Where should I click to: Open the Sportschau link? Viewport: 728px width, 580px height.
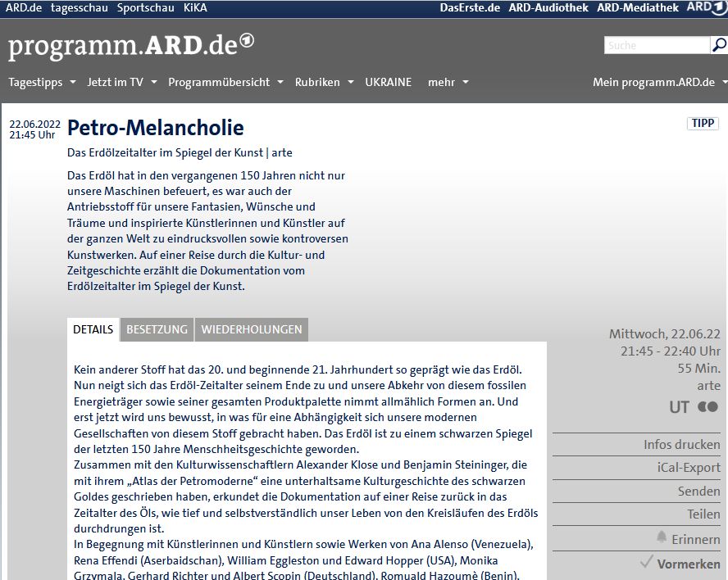146,8
